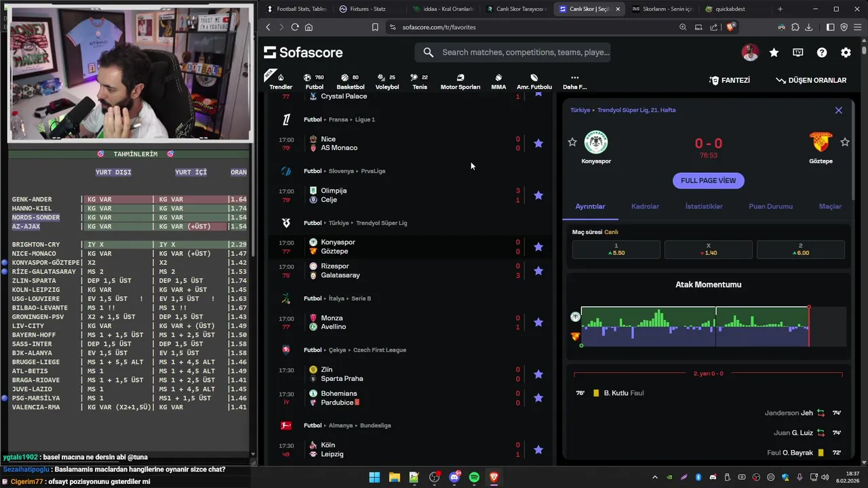Open the Sofascore favorites star in the header

774,52
